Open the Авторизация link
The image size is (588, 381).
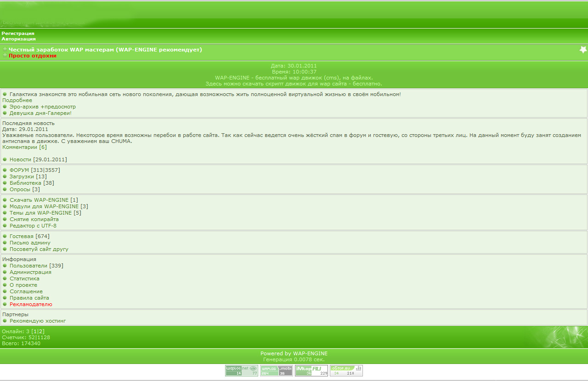(x=18, y=39)
